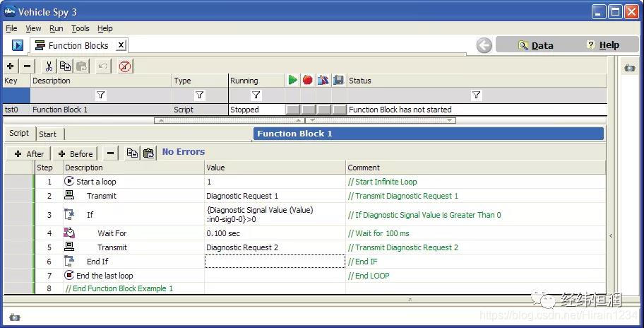This screenshot has height=328, width=644.
Task: Click the books icon in Running header
Action: pos(323,80)
